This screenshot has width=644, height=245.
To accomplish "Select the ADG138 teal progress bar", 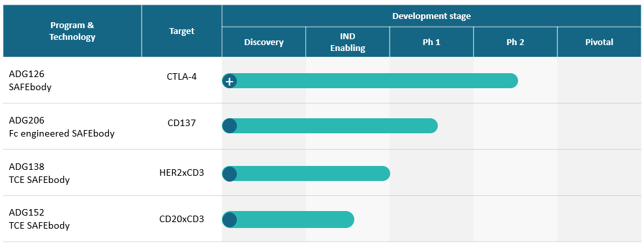I will pos(306,174).
